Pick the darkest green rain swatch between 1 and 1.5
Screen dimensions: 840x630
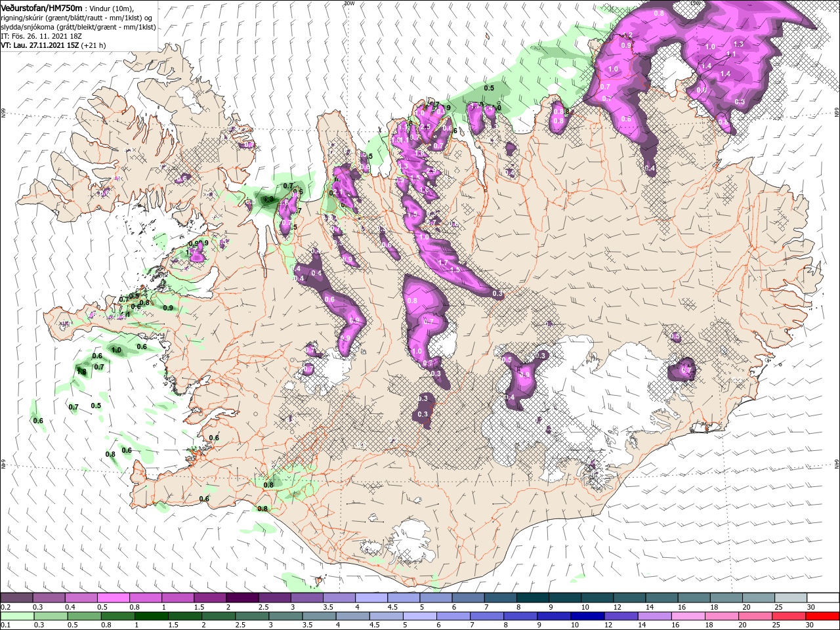coord(151,616)
